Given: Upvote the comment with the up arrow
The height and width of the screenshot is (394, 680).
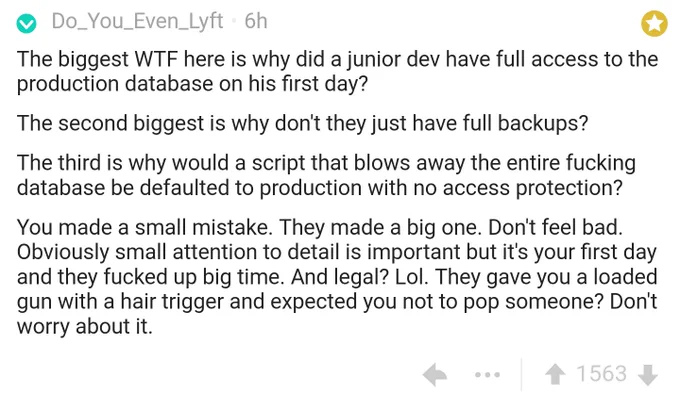Looking at the screenshot, I should [555, 374].
